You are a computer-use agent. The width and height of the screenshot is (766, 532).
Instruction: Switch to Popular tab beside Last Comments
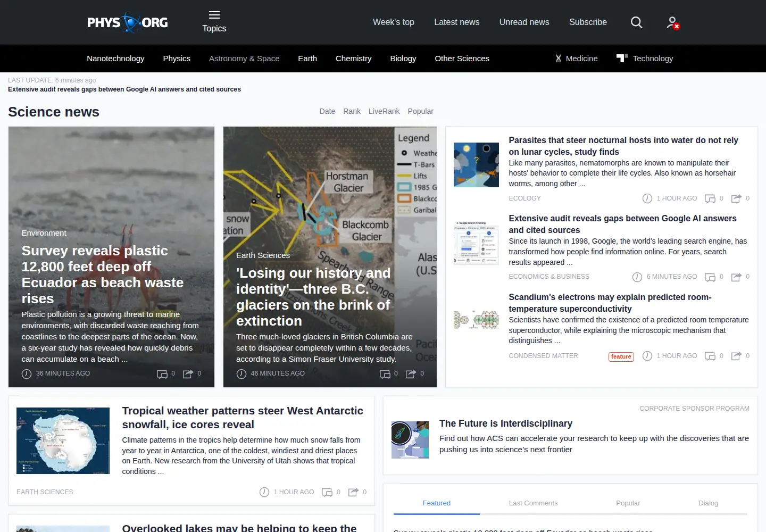(628, 503)
